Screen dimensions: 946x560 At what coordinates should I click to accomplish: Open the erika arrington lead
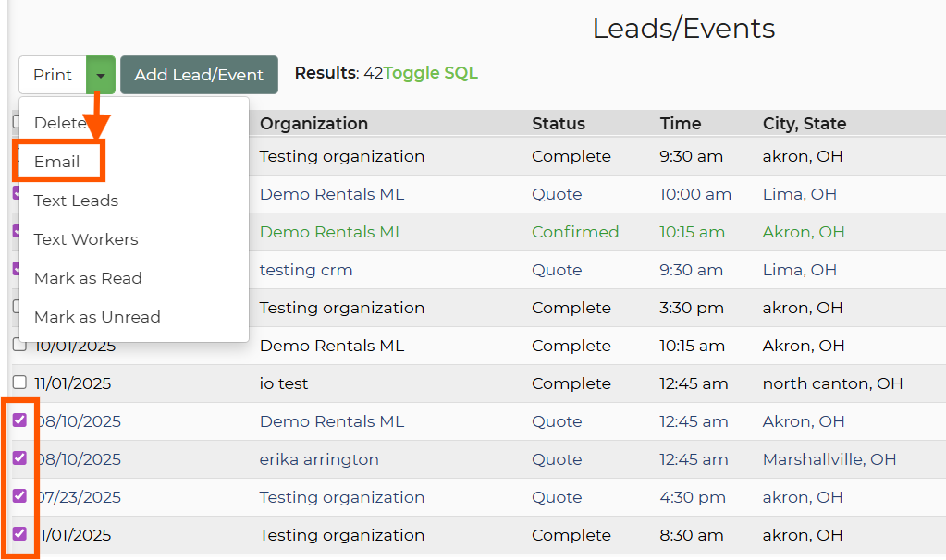click(x=319, y=459)
